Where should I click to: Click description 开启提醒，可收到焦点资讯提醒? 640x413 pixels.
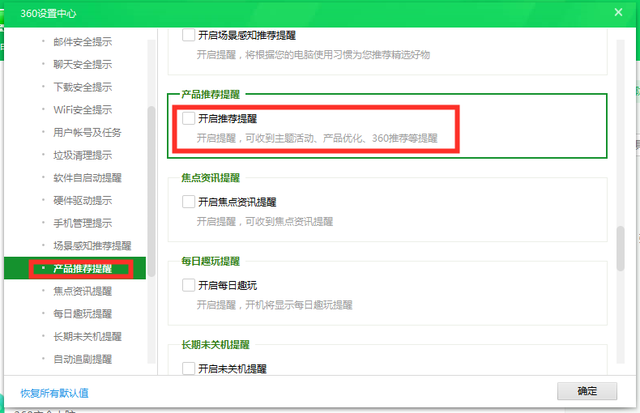(265, 222)
